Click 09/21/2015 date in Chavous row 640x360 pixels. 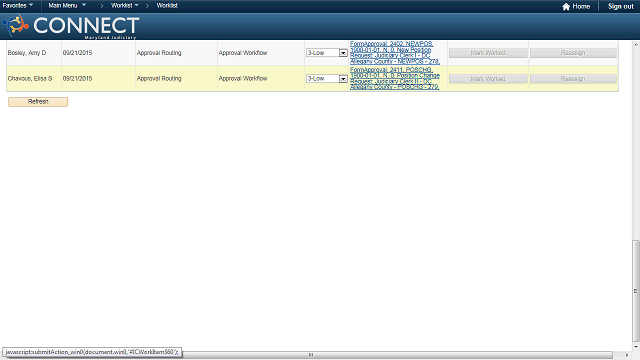(77, 78)
